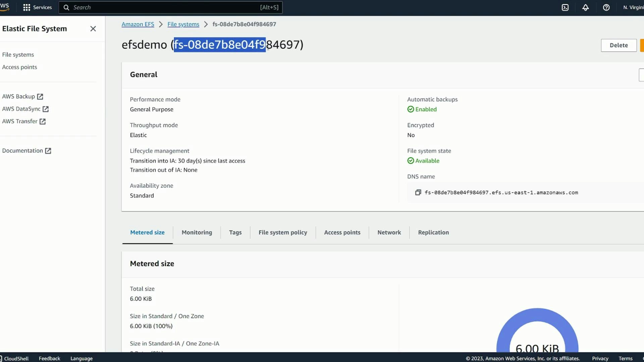644x362 pixels.
Task: Open the Language selector in the footer
Action: coord(81,358)
